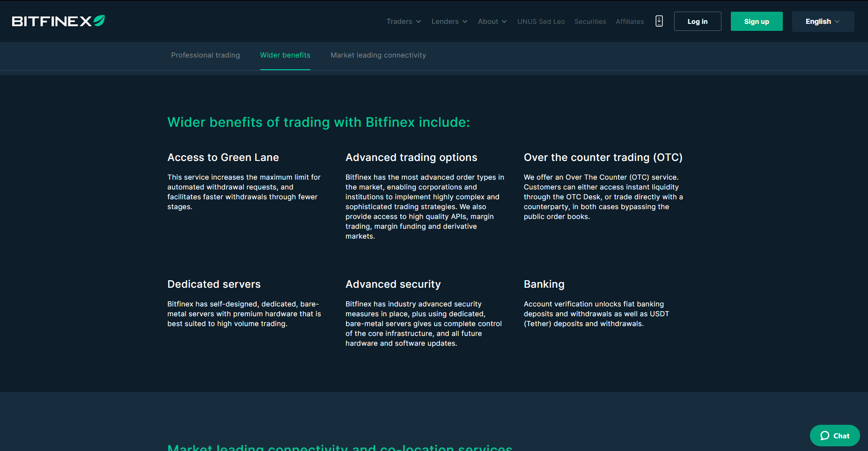868x451 pixels.
Task: Click the Advanced security description paragraph
Action: click(423, 324)
